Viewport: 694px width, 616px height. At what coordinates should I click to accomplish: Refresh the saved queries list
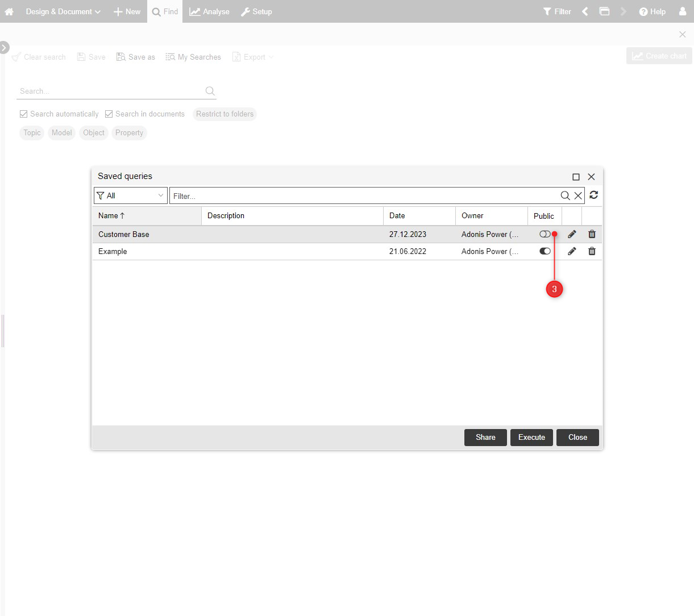(593, 195)
